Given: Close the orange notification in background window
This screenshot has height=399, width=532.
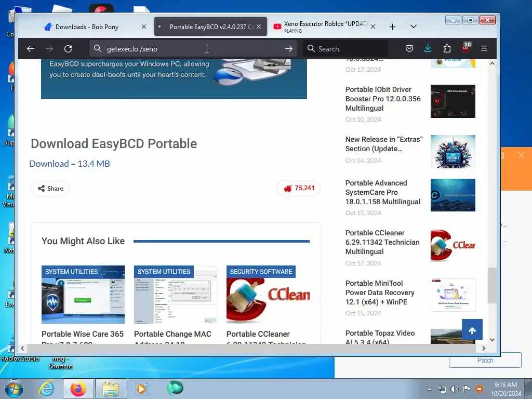Looking at the screenshot, I should tap(522, 155).
